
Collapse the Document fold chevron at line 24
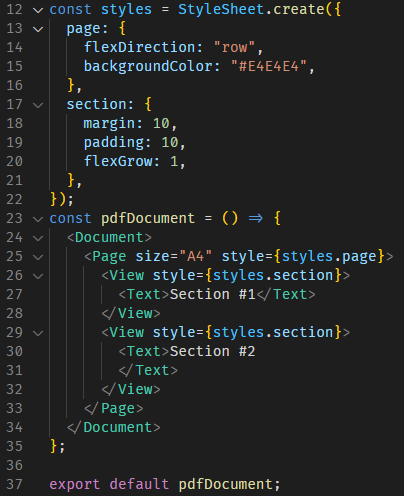pos(38,238)
